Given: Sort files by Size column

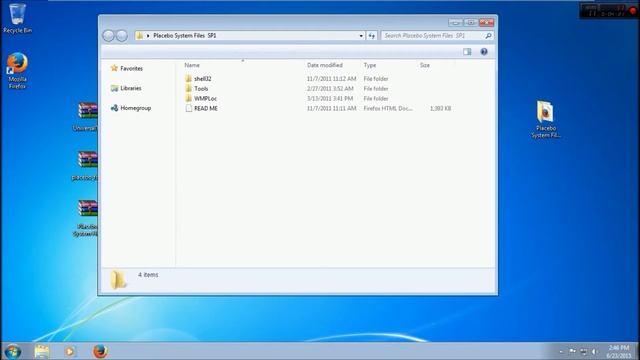Looking at the screenshot, I should (425, 65).
